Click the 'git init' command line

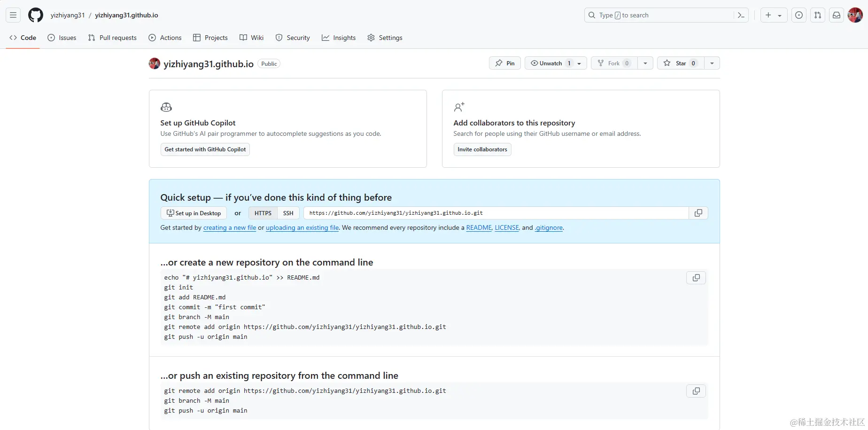(x=178, y=287)
